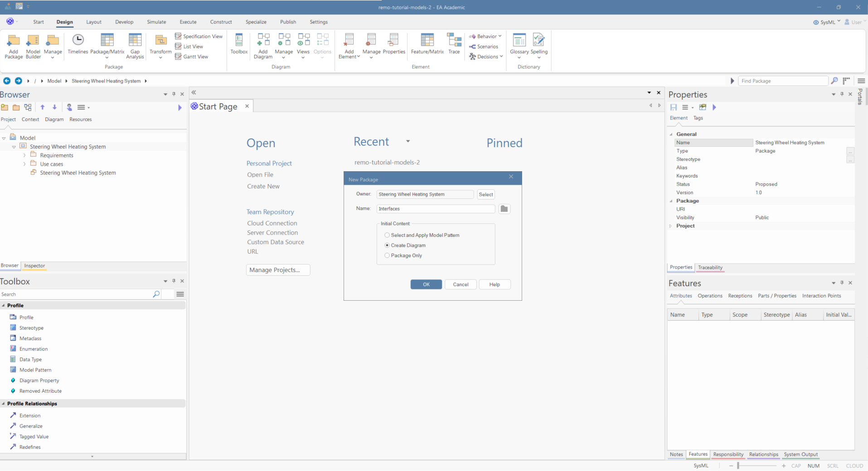Open the Behavior dropdown in ribbon
868x471 pixels.
click(487, 36)
